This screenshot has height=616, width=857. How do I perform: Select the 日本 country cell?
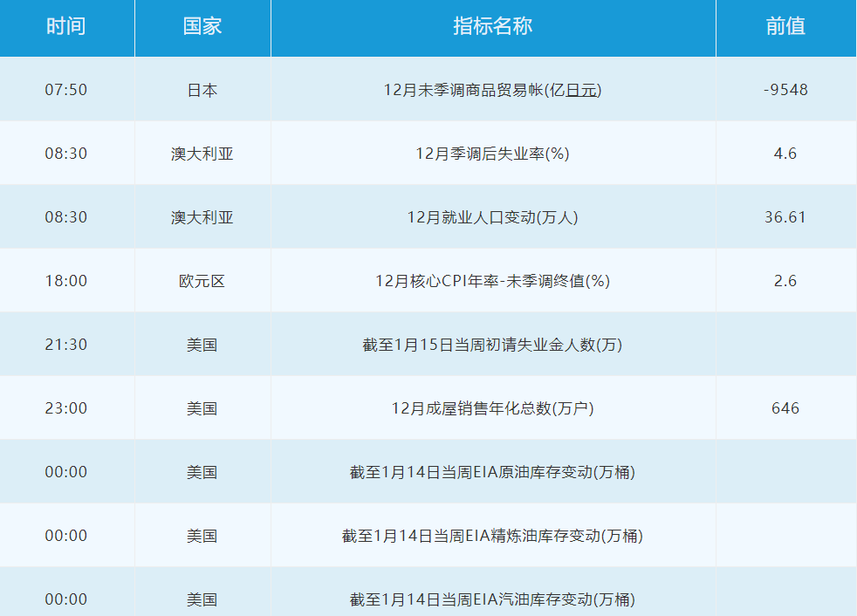(202, 90)
